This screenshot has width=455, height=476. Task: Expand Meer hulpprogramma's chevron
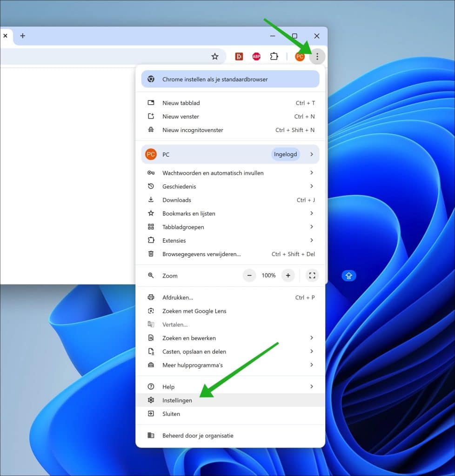tap(312, 365)
